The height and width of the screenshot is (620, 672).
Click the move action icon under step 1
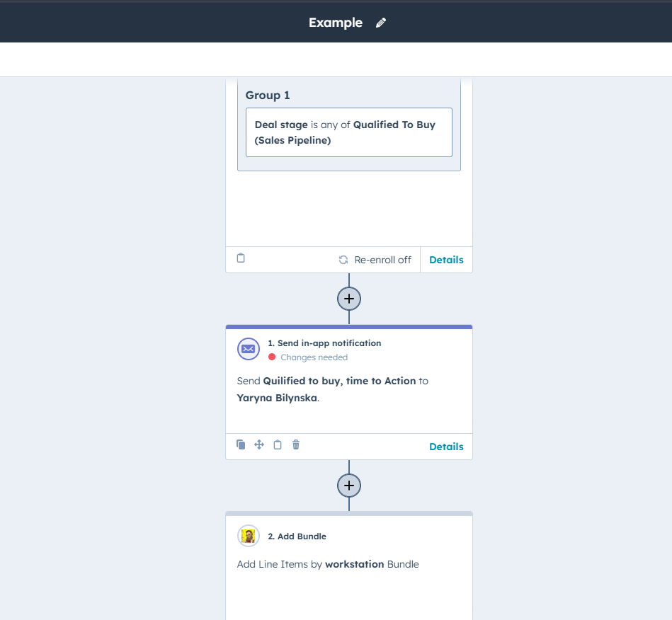click(259, 444)
